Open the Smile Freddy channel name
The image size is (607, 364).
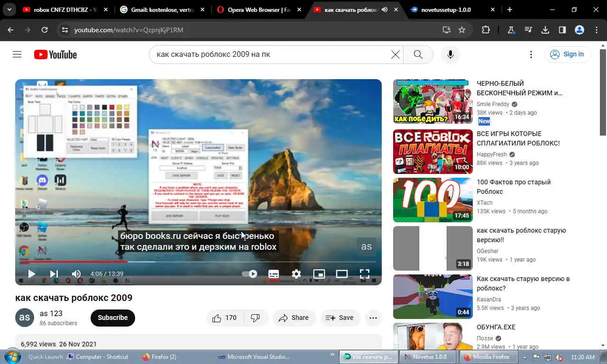[x=493, y=104]
